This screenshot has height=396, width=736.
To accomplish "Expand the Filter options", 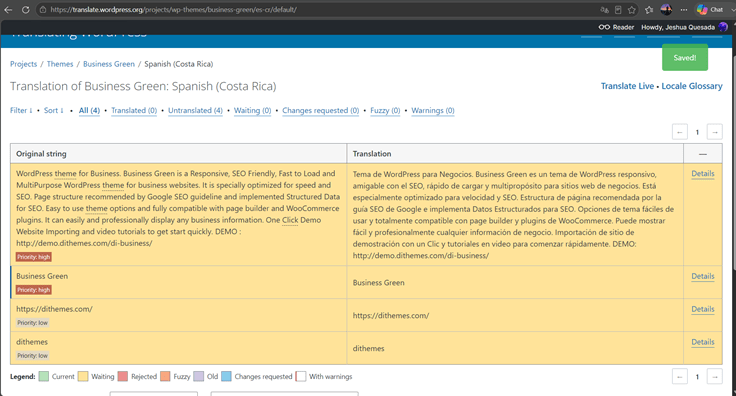I will pos(21,110).
